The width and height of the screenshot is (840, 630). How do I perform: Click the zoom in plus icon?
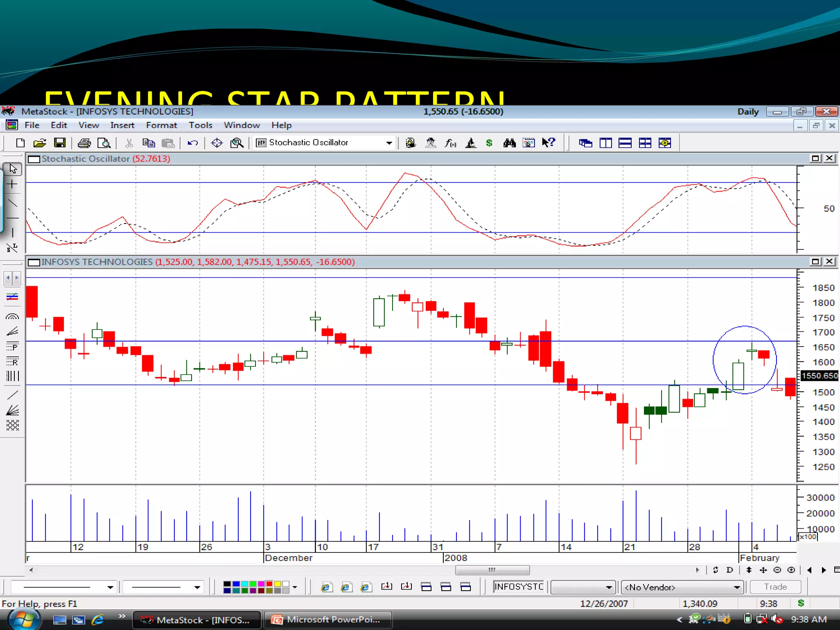(791, 570)
